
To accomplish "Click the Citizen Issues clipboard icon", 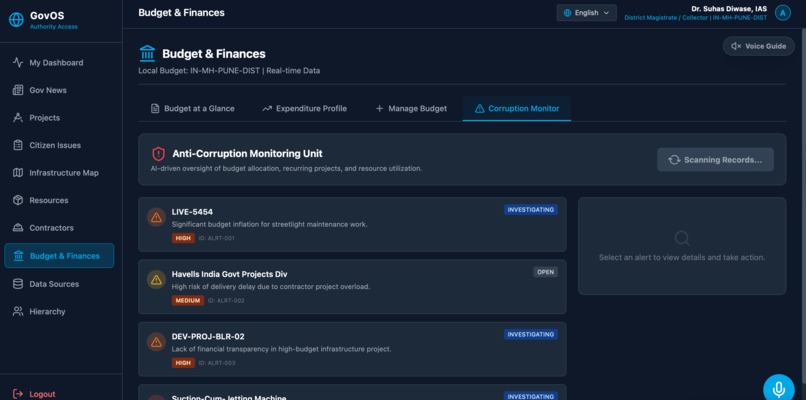I will tap(18, 145).
